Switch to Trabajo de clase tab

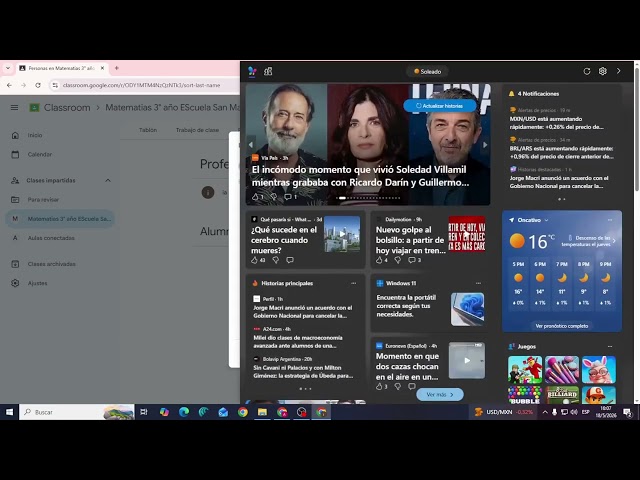197,130
